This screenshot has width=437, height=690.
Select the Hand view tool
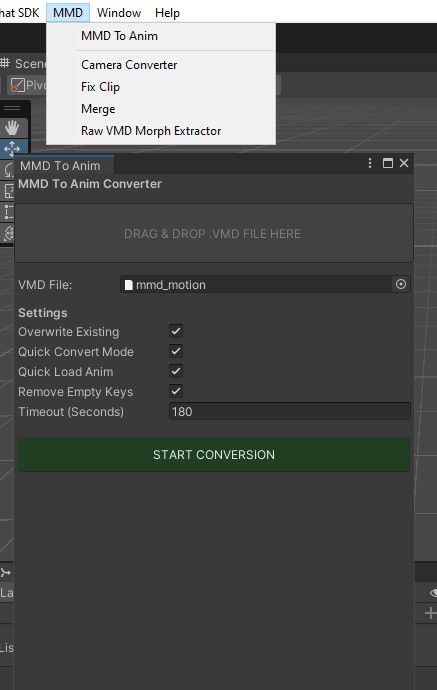12,128
